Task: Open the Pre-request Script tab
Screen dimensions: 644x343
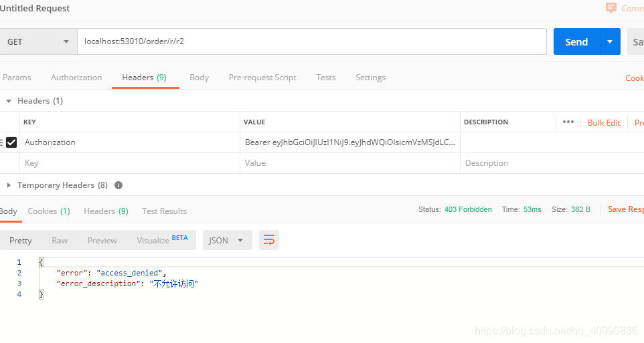Action: click(262, 78)
